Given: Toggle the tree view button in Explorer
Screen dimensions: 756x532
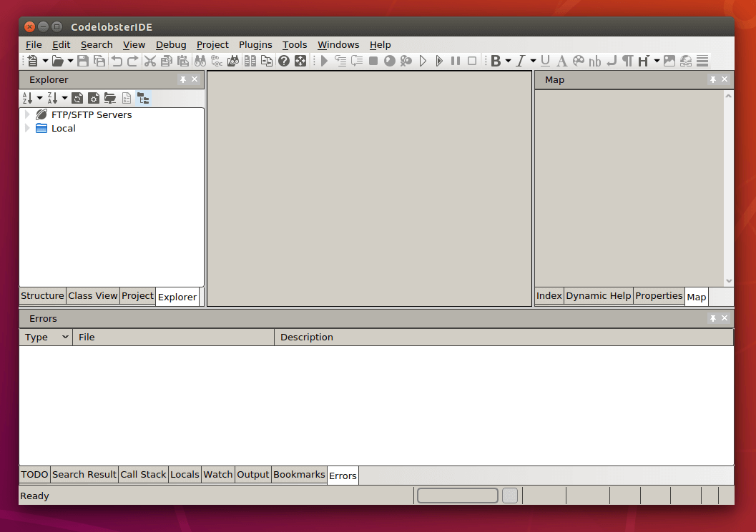Looking at the screenshot, I should click(143, 98).
